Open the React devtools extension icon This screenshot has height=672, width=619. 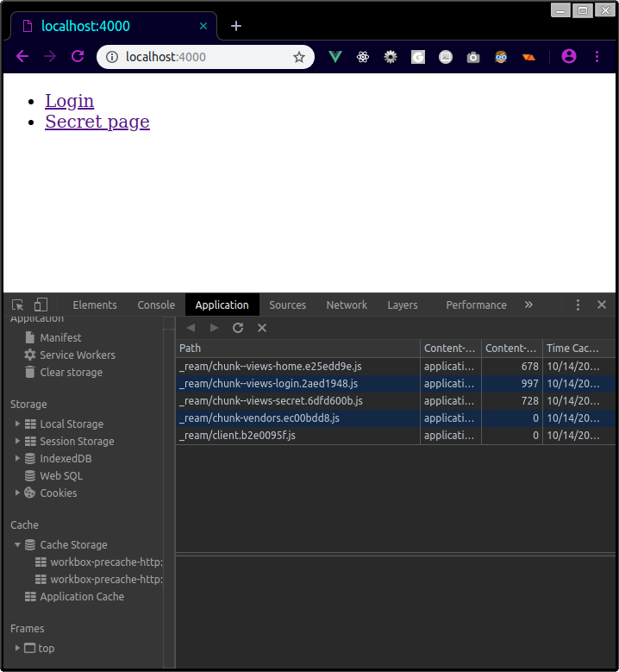363,57
